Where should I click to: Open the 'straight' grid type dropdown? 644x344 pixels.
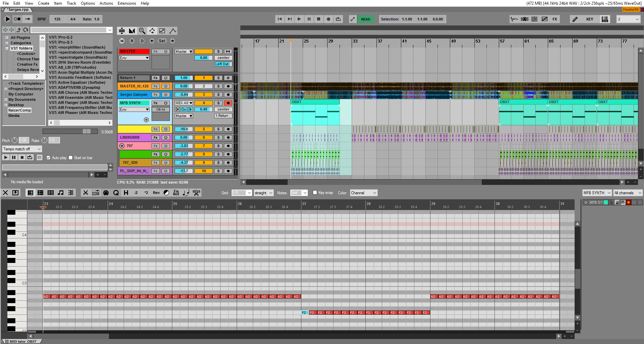264,193
